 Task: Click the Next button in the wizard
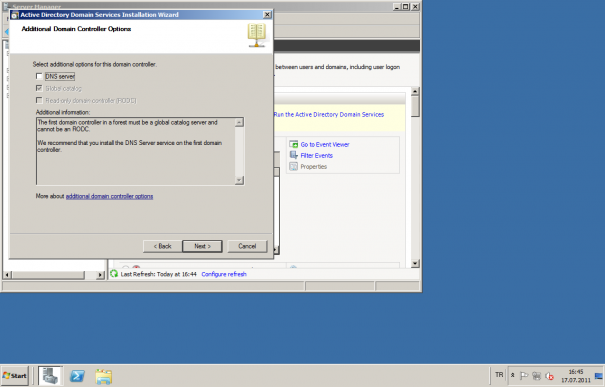point(202,246)
